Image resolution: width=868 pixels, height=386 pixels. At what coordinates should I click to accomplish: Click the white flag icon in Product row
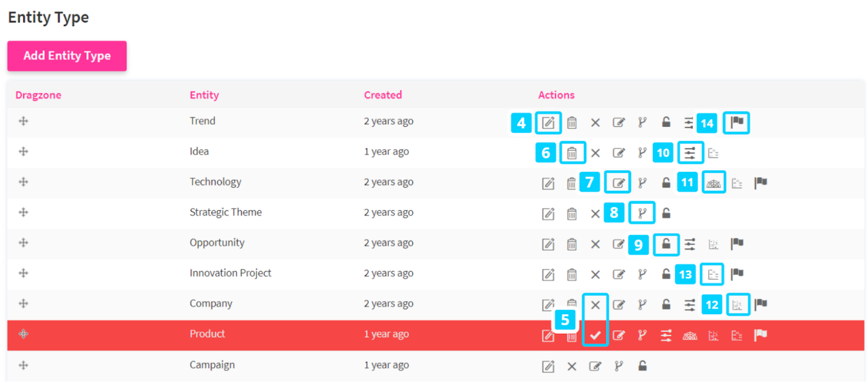click(x=760, y=335)
